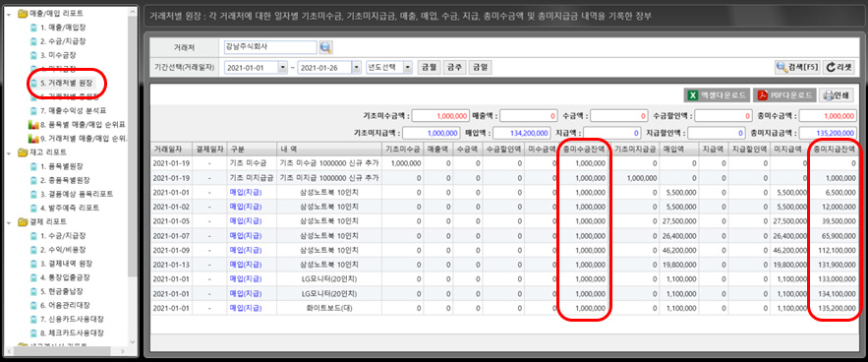Viewport: 868px width, 362px height.
Task: Click the Excel icon on 엑셀다운로드
Action: [693, 95]
